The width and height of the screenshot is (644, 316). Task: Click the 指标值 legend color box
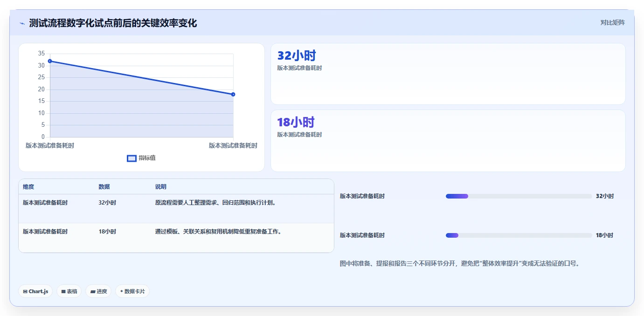point(132,158)
